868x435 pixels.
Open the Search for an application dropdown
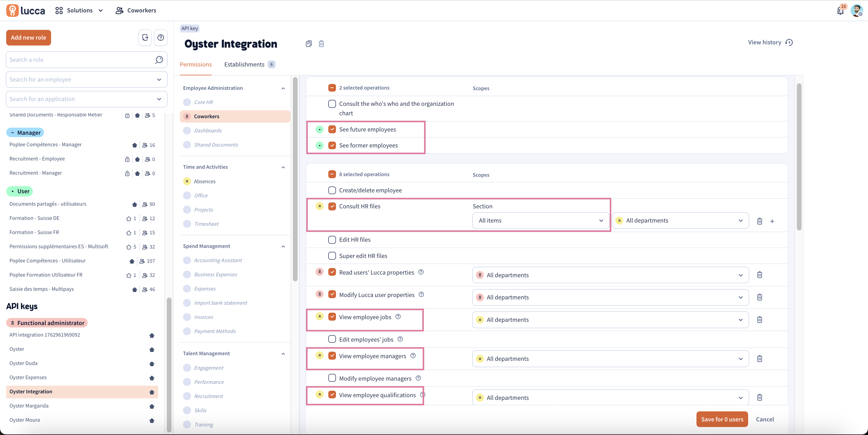coord(87,99)
